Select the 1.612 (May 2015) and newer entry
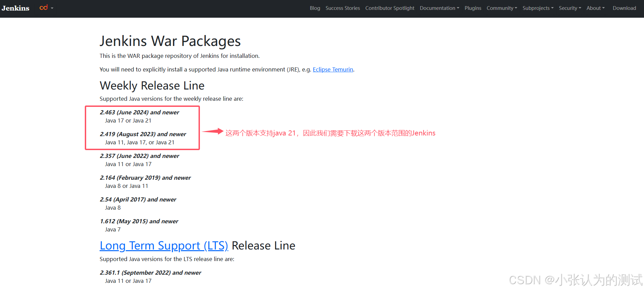This screenshot has height=291, width=644. pyautogui.click(x=139, y=221)
